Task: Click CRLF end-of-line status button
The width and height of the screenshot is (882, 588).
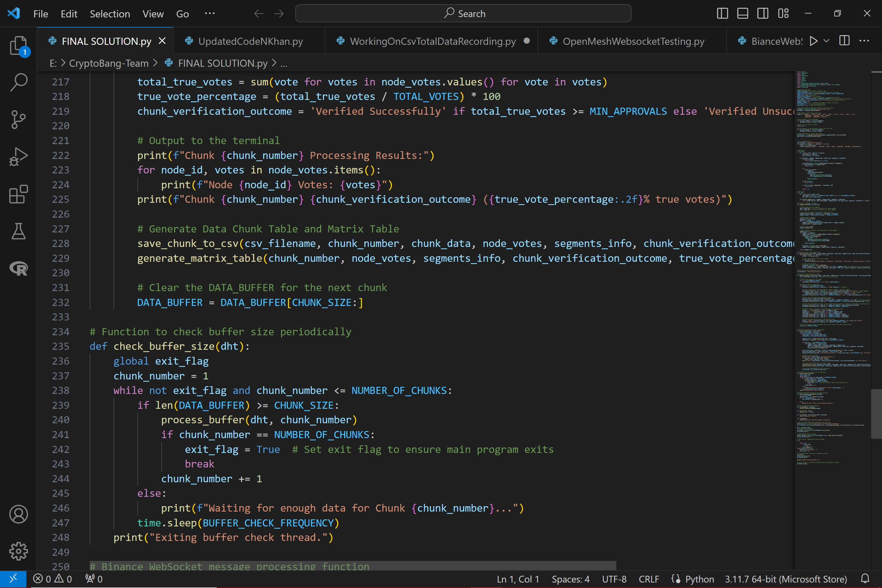Action: 649,579
